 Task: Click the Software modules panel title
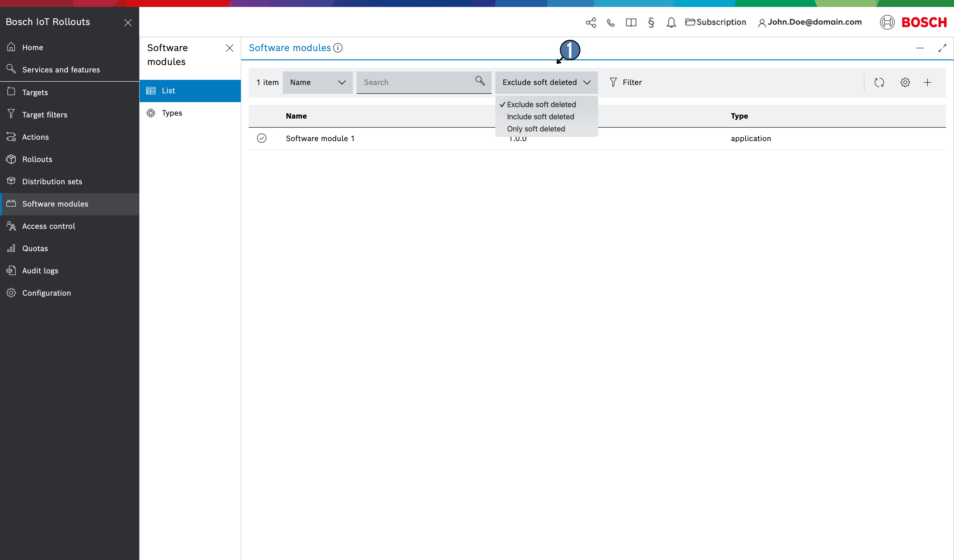pos(290,48)
